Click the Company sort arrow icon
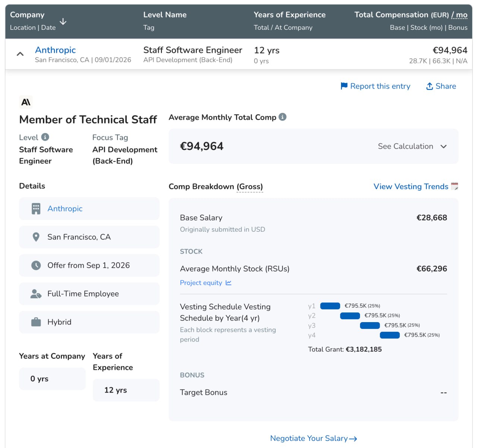 pos(63,22)
